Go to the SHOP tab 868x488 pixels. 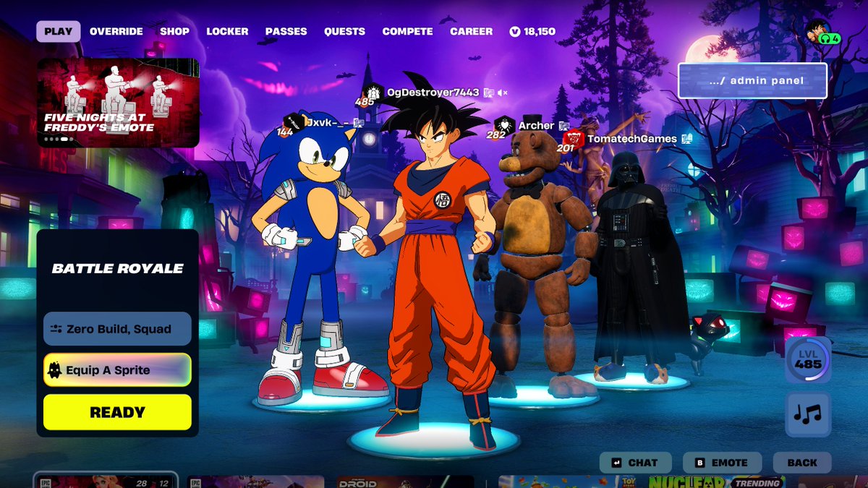point(174,31)
